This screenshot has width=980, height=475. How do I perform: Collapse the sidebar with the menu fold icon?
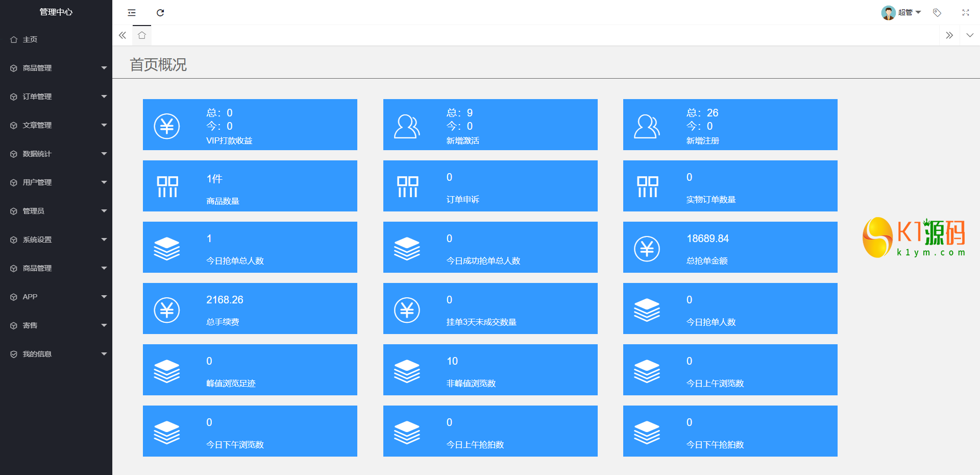[132, 13]
